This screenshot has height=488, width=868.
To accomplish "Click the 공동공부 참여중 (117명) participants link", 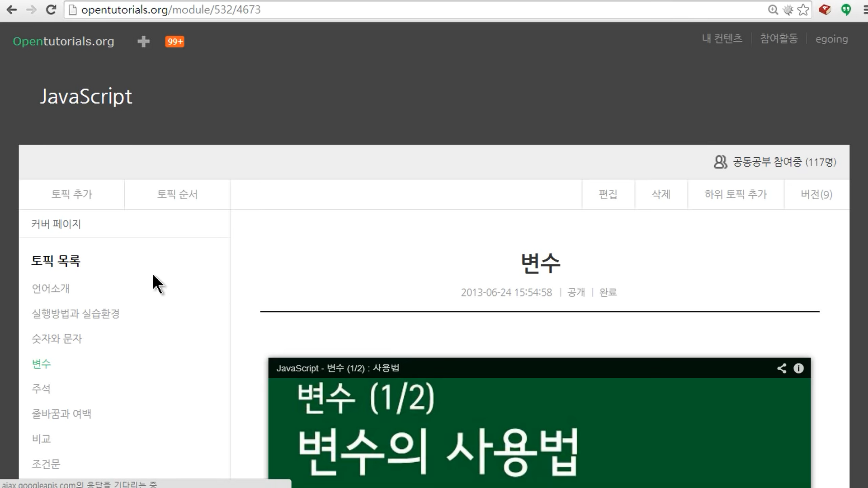I will [775, 162].
